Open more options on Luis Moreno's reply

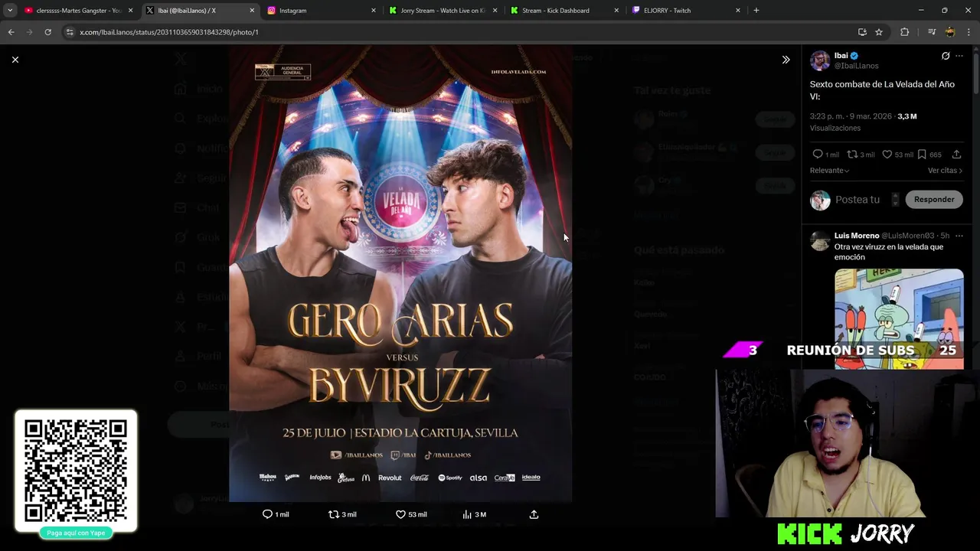pos(959,236)
